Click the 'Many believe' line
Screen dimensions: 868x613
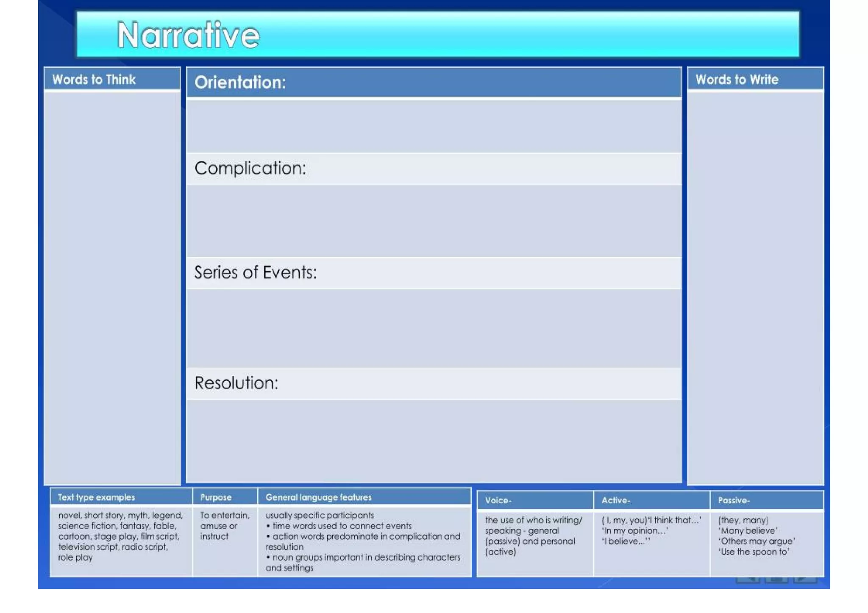pyautogui.click(x=748, y=531)
